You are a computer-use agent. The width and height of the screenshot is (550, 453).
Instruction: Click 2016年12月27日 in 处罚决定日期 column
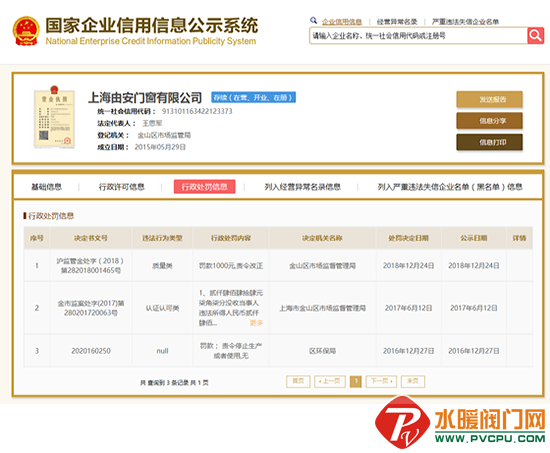coord(408,351)
